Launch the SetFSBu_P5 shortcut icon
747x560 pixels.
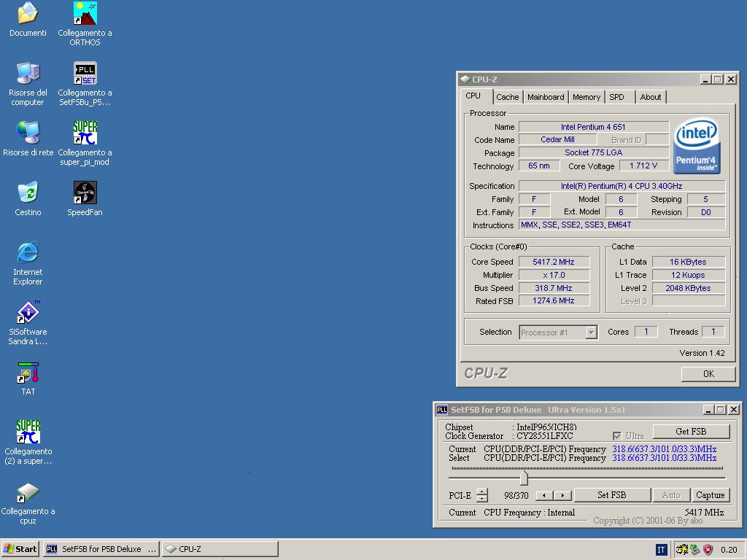85,74
